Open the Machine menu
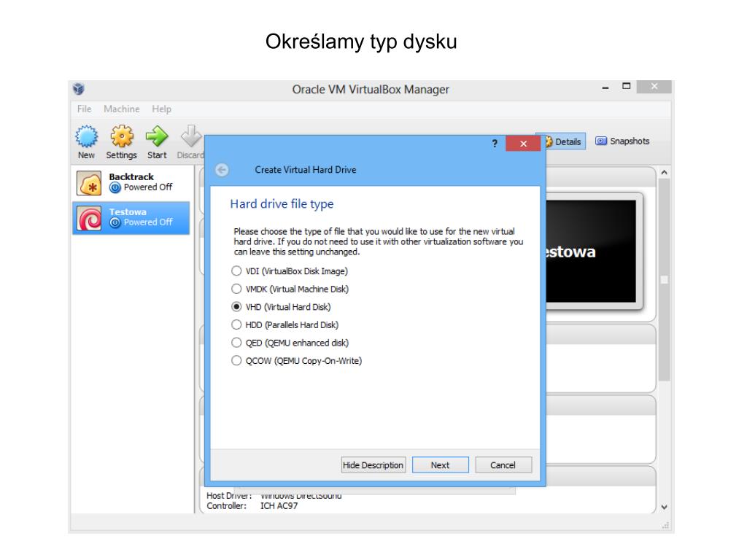 [x=122, y=109]
